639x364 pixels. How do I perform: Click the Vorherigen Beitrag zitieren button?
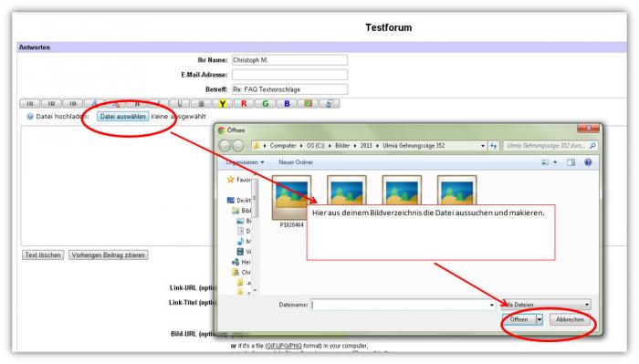click(x=108, y=255)
